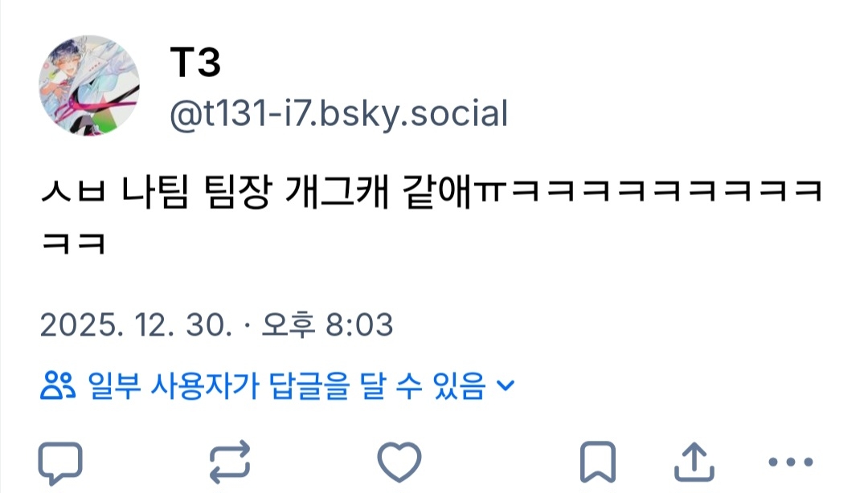Select the post text starting with ㅅㅂ 나팀 팀장
This screenshot has width=868, height=493.
(432, 218)
